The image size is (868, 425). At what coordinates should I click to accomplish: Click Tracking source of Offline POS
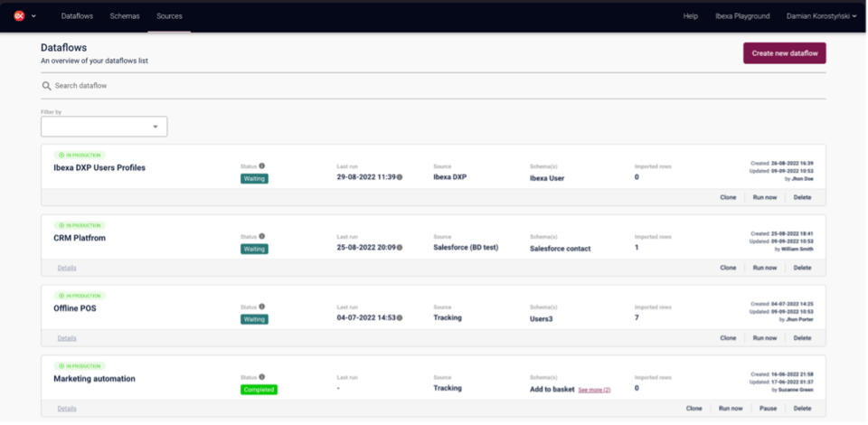point(448,317)
